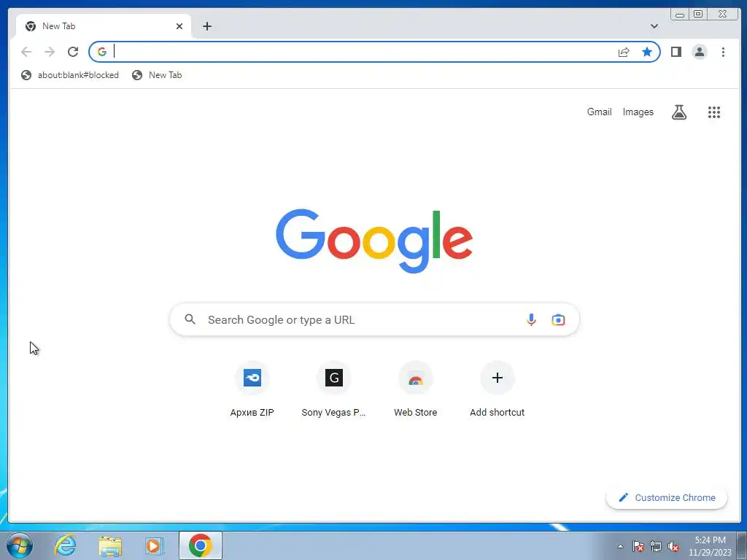Open the Google apps grid

[x=713, y=112]
